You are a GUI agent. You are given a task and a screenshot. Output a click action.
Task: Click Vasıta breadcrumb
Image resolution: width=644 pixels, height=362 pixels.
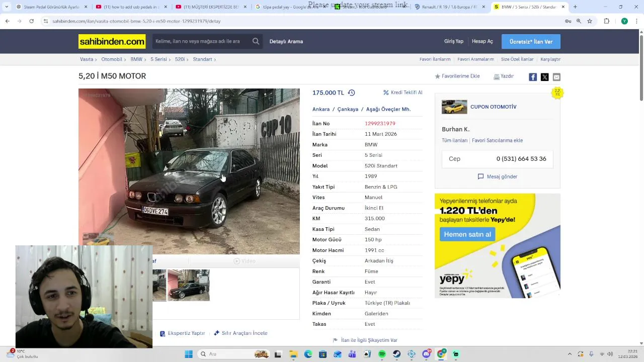[87, 59]
